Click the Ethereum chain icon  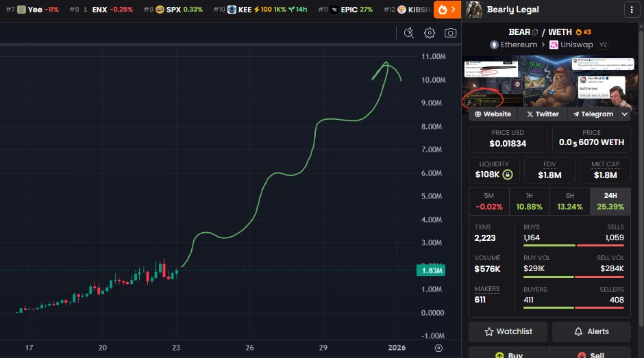[494, 44]
